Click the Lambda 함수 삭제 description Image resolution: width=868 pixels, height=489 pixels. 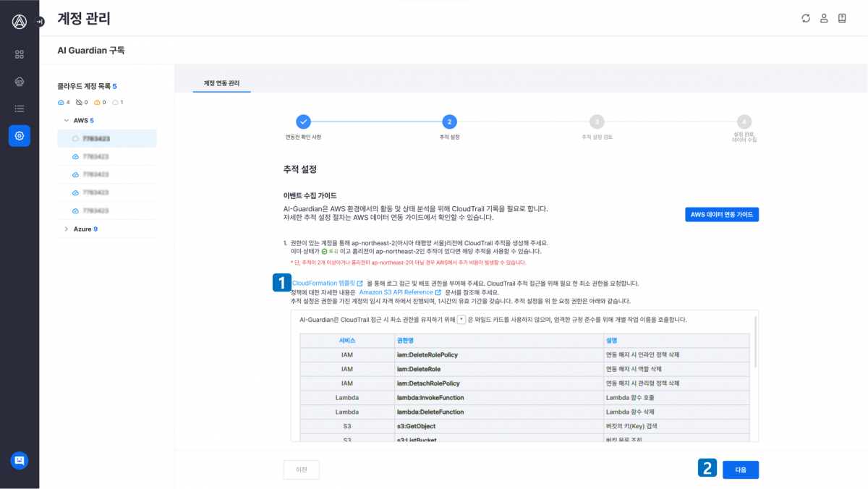click(629, 412)
